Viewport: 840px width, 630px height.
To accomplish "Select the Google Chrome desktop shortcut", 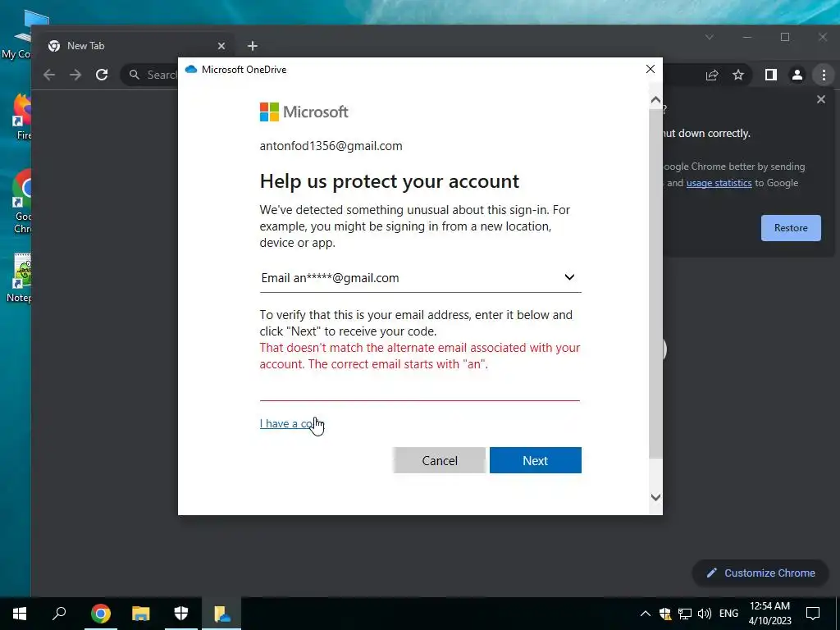I will pos(22,202).
